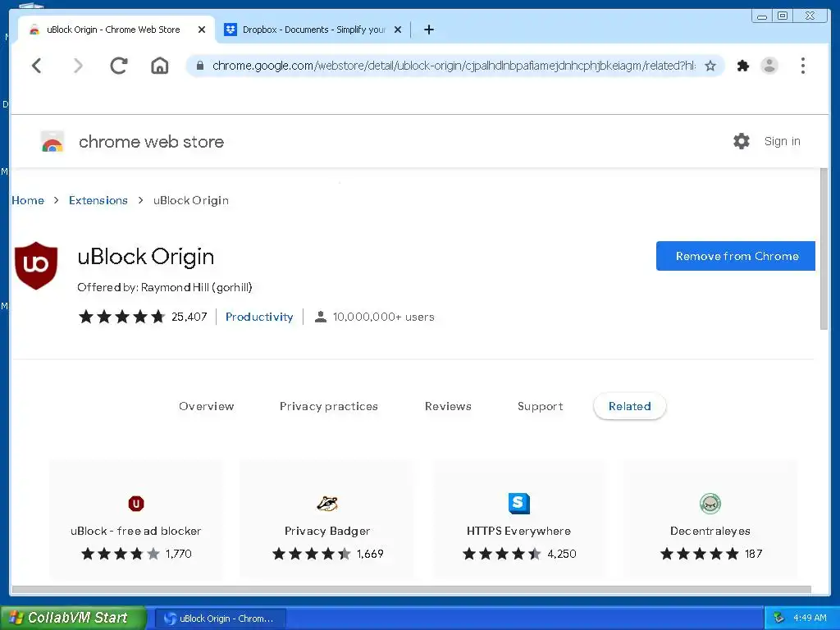
Task: Click the uBlock Origin taskbar button
Action: [220, 619]
